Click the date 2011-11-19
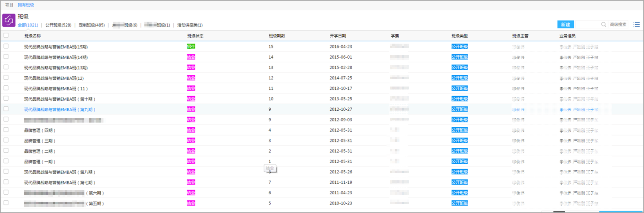The width and height of the screenshot is (644, 213). coord(341,182)
